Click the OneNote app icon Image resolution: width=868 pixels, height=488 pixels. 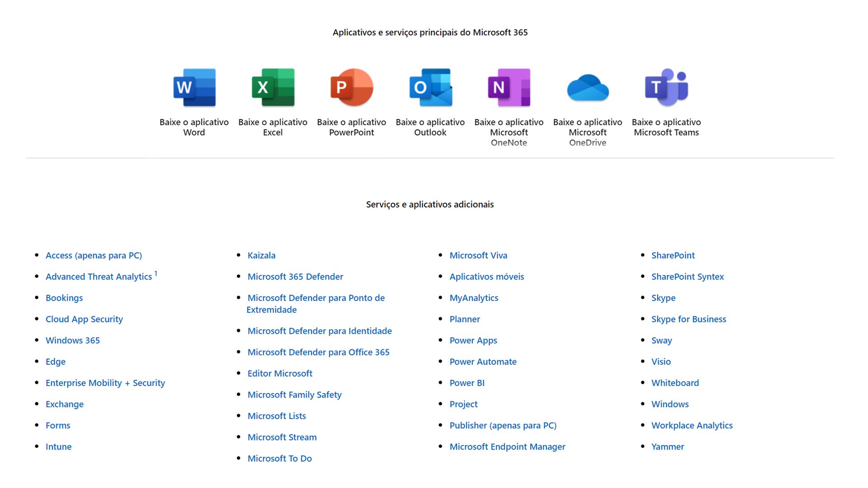pyautogui.click(x=509, y=88)
